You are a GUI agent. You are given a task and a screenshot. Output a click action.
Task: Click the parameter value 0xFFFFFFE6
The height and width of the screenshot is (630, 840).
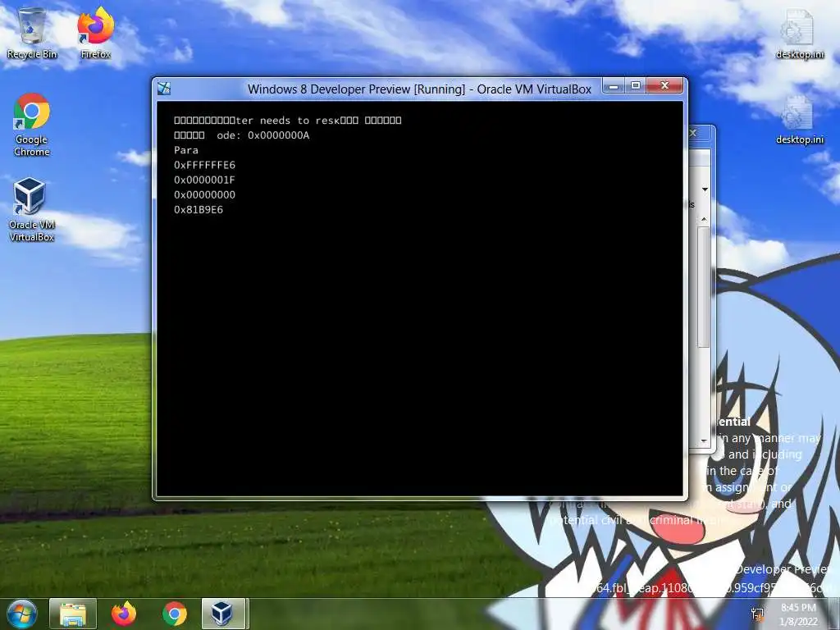tap(204, 165)
